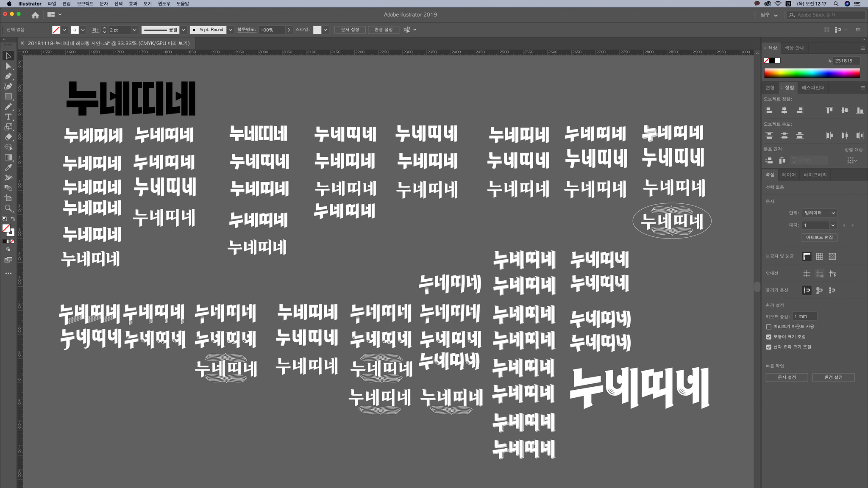Click 환경 설정 button under 빠른 작업

pyautogui.click(x=833, y=377)
